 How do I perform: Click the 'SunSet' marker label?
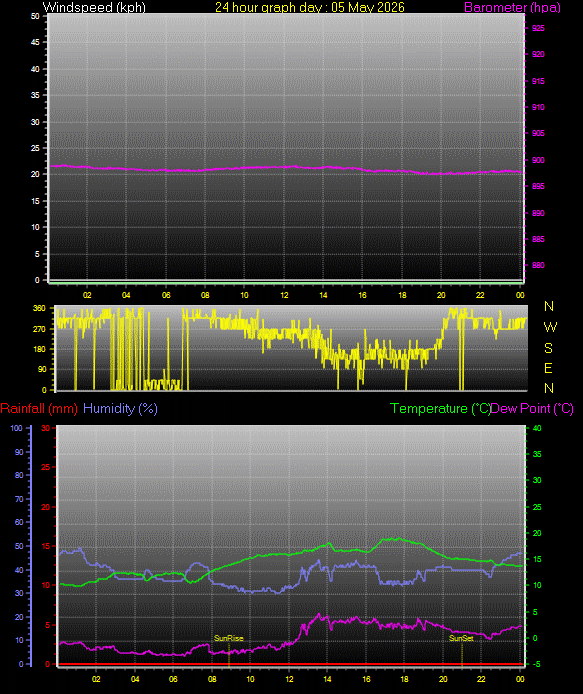461,638
